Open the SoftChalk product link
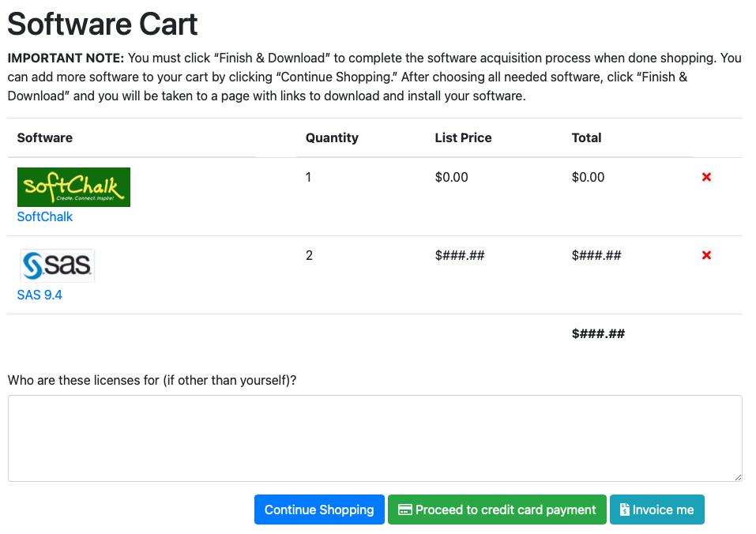Viewport: 756px width, 534px height. 45,217
